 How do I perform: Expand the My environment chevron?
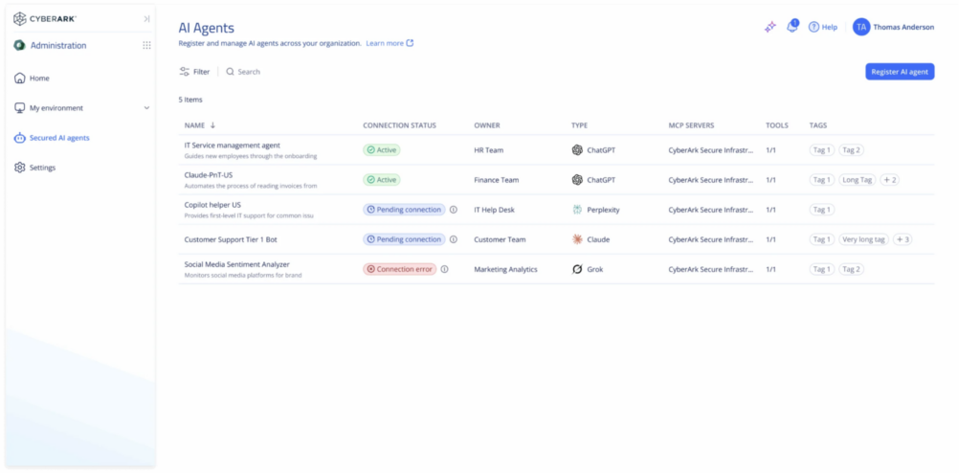pyautogui.click(x=146, y=107)
